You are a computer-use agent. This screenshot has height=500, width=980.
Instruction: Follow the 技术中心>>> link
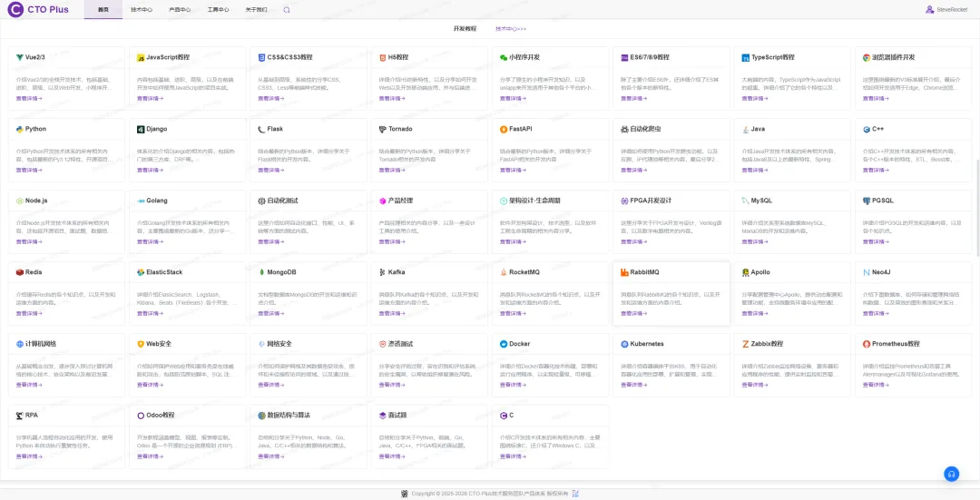[511, 29]
